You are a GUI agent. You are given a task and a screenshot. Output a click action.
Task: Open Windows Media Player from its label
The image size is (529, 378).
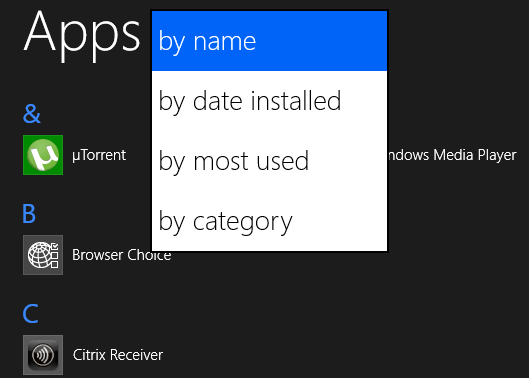pos(452,155)
